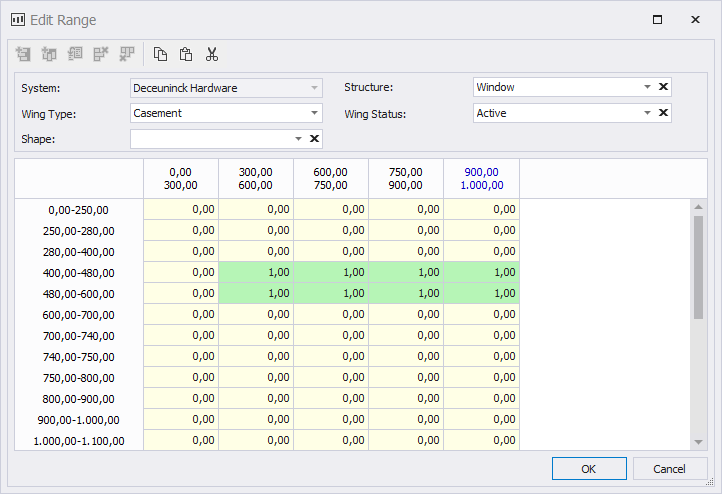Click the Copy icon in the toolbar
This screenshot has width=722, height=494.
[x=160, y=55]
